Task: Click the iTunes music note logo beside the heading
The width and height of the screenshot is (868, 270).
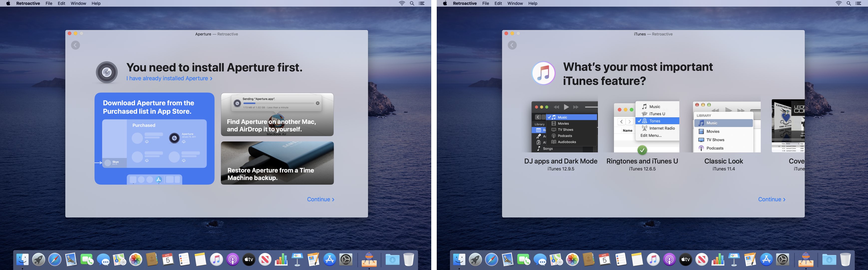Action: tap(543, 73)
